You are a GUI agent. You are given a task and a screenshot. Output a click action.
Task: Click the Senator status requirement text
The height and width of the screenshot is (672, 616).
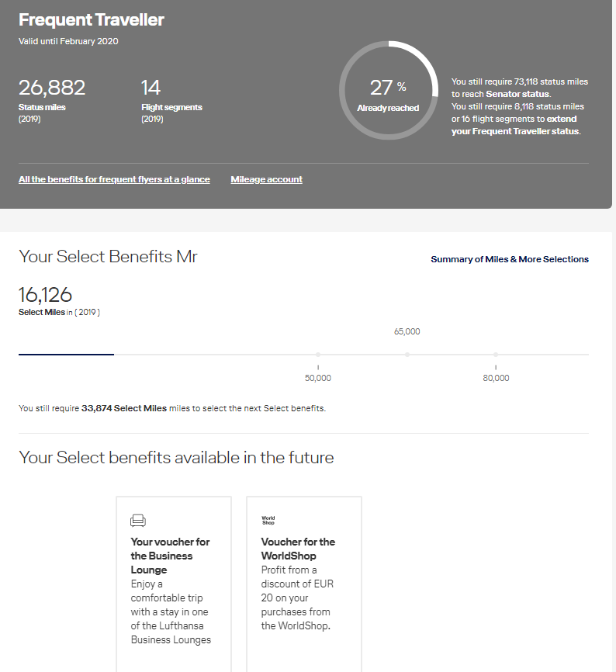[520, 88]
